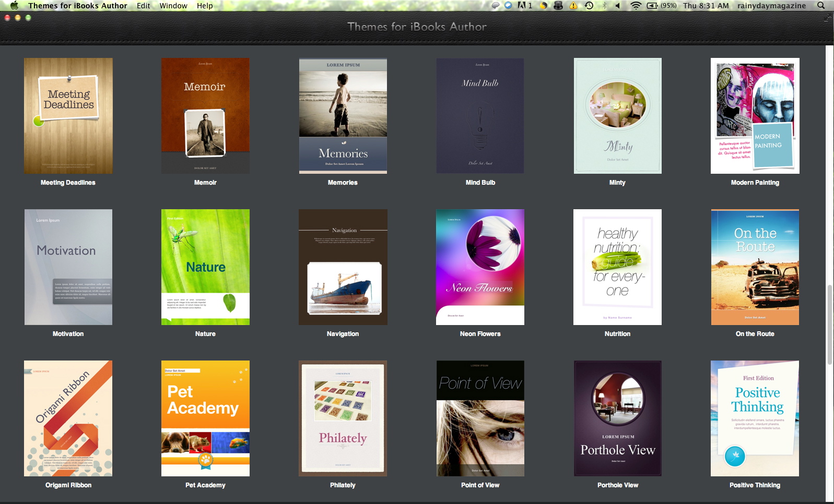834x504 pixels.
Task: Click the 'Neon Flowers' caption label
Action: pos(480,334)
